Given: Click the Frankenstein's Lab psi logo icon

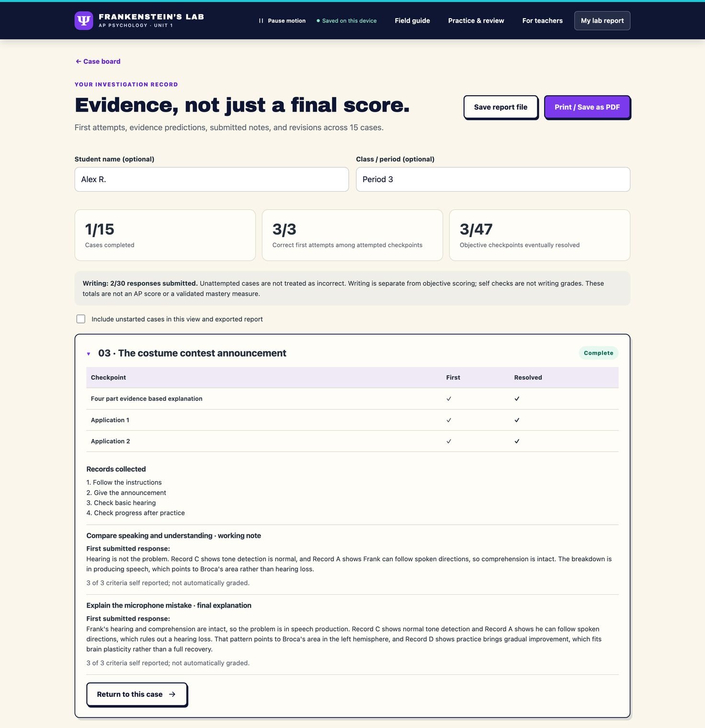Looking at the screenshot, I should point(84,21).
